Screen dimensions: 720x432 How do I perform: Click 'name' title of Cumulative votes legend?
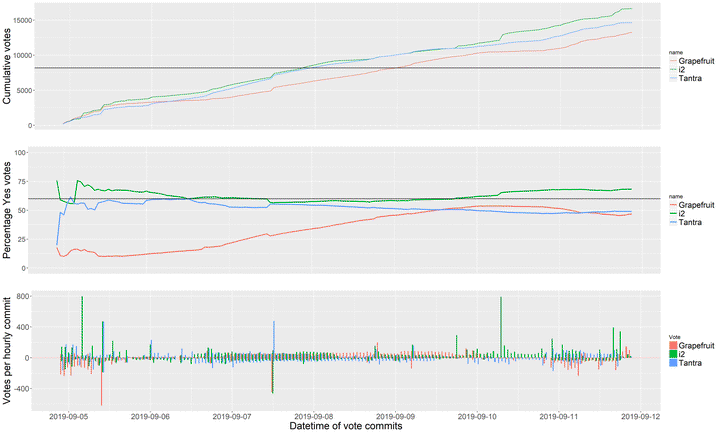[675, 53]
